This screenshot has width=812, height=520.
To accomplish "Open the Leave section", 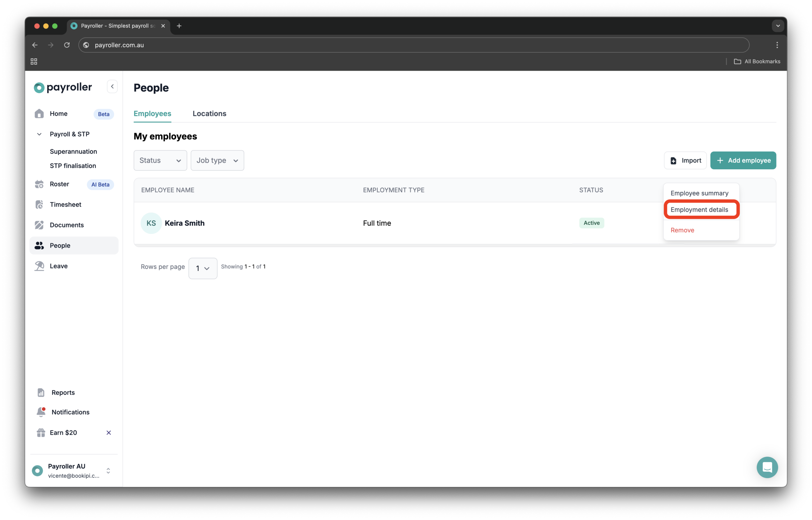I will 58,266.
